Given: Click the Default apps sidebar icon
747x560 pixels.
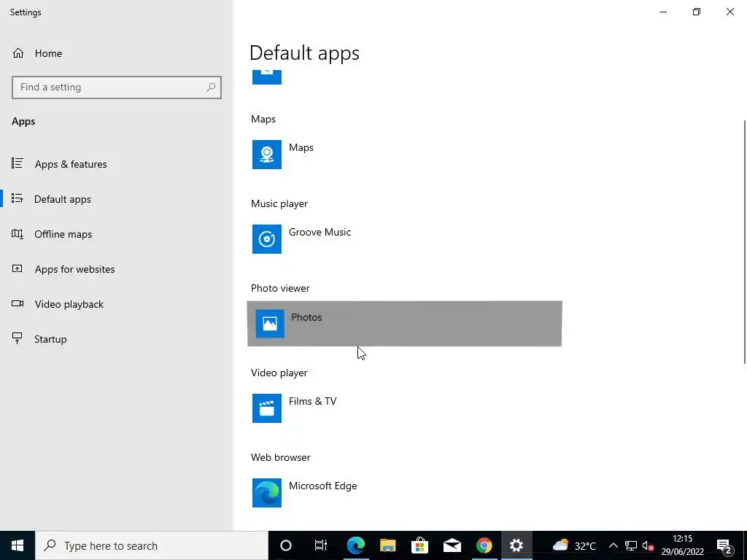Looking at the screenshot, I should [x=18, y=198].
